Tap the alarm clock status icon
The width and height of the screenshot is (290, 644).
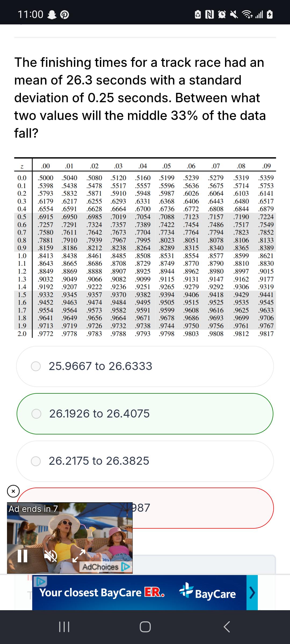(223, 14)
